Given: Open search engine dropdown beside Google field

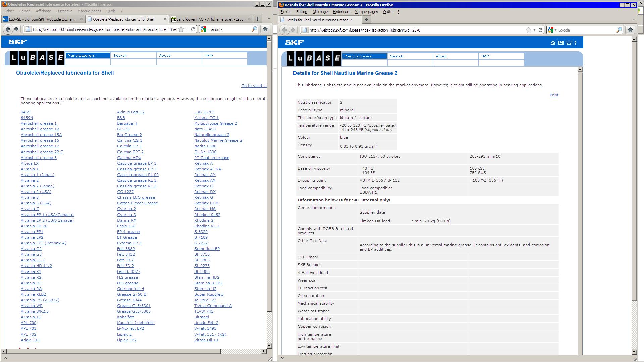Looking at the screenshot, I should 552,30.
